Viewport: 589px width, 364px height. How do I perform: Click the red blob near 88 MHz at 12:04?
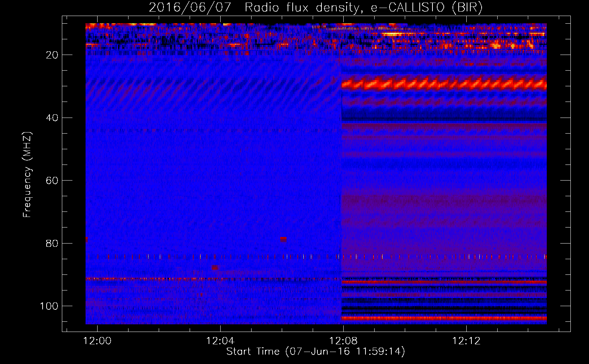[215, 268]
